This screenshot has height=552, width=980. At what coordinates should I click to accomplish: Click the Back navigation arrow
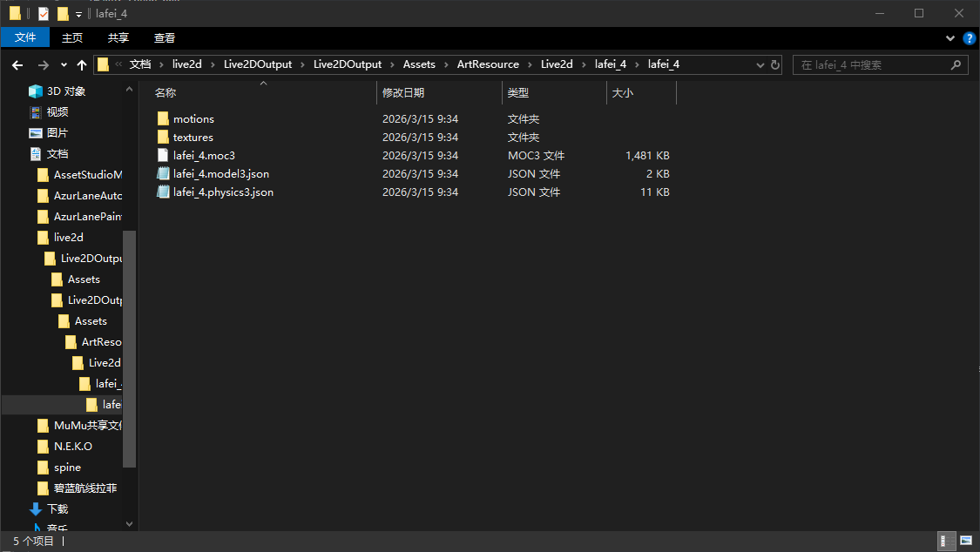point(17,65)
